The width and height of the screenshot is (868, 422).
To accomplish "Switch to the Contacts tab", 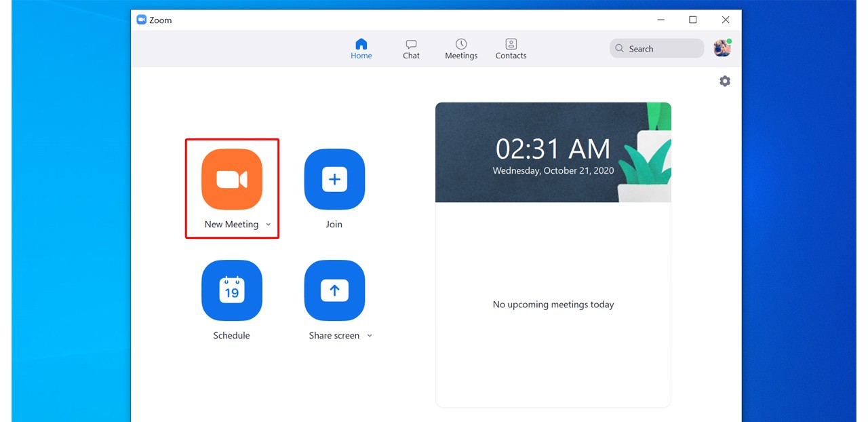I will 511,47.
